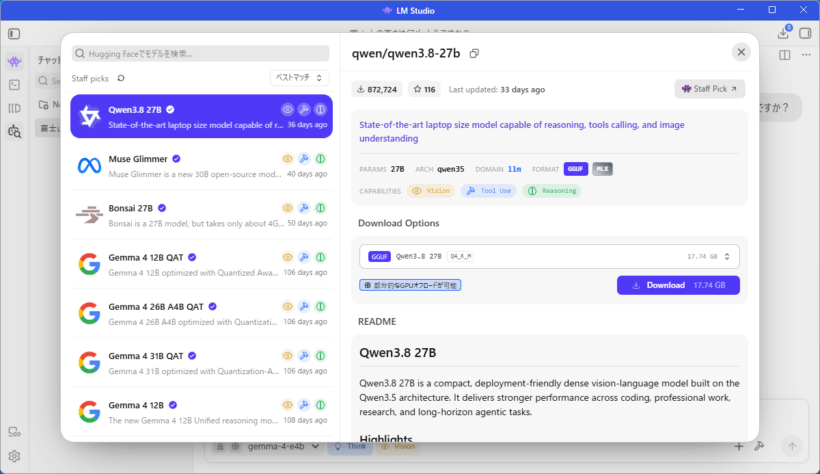820x474 pixels.
Task: Refresh the Staff picks list
Action: click(121, 78)
